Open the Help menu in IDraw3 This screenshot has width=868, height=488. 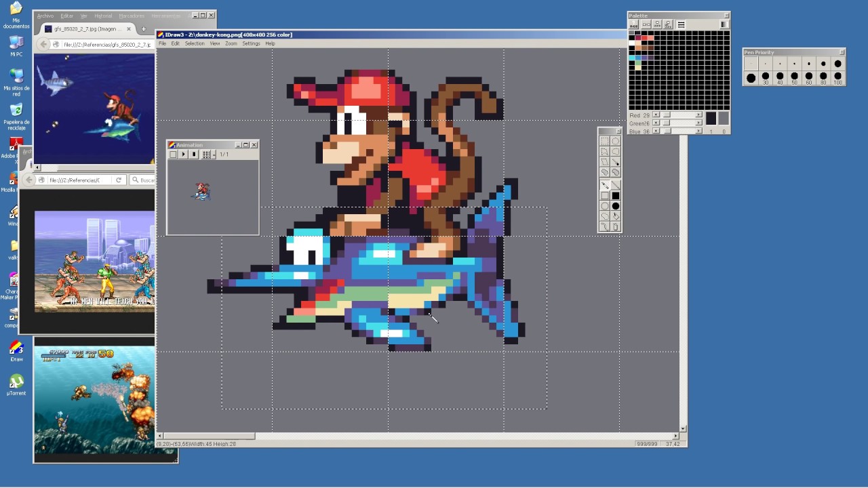(x=270, y=43)
